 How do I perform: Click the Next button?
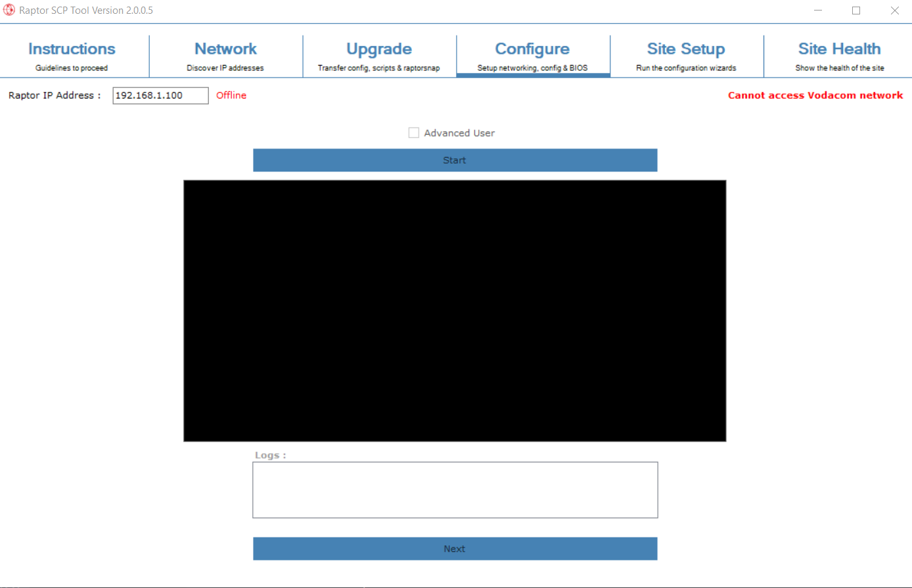coord(455,549)
